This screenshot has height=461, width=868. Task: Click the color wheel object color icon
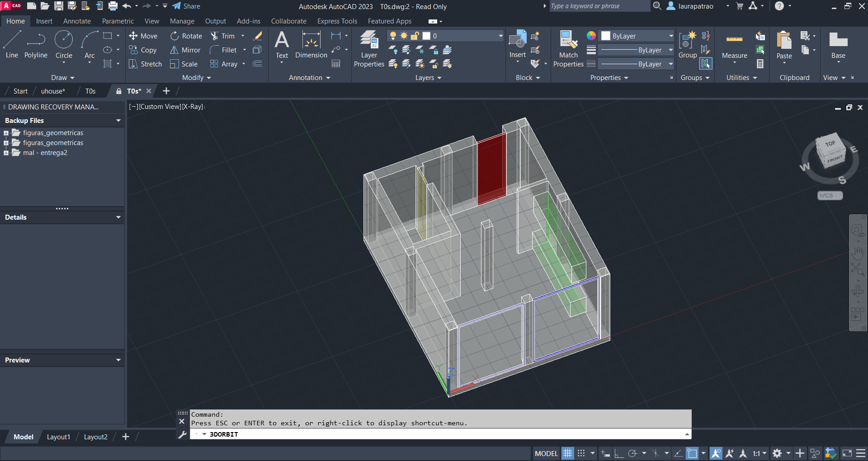[x=591, y=36]
